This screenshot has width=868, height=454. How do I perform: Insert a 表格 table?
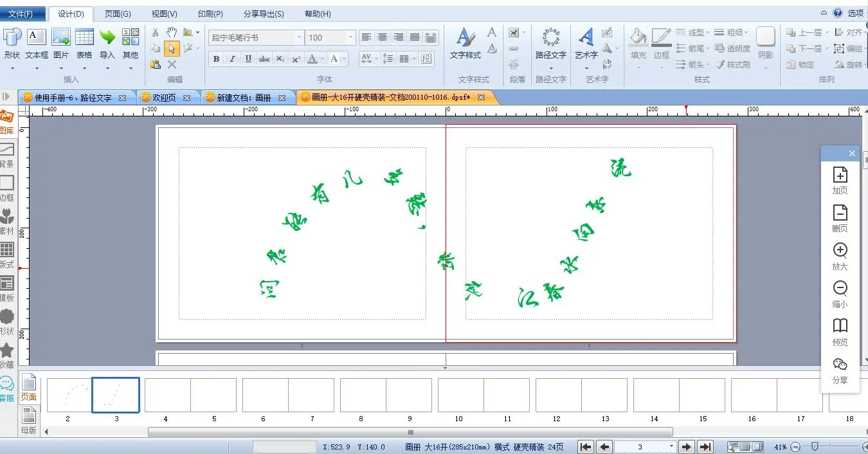(x=84, y=43)
